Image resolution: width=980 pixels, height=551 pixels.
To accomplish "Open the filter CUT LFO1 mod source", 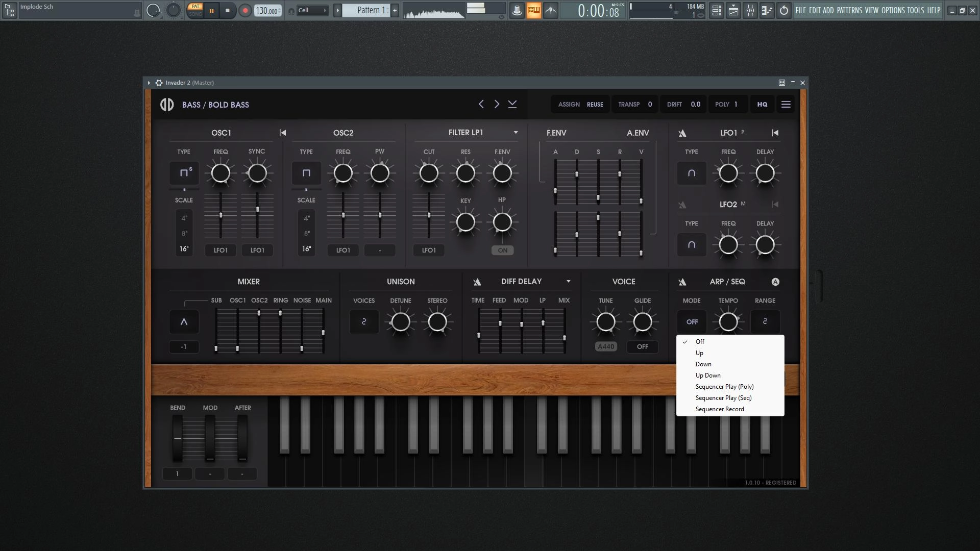I will click(x=429, y=251).
